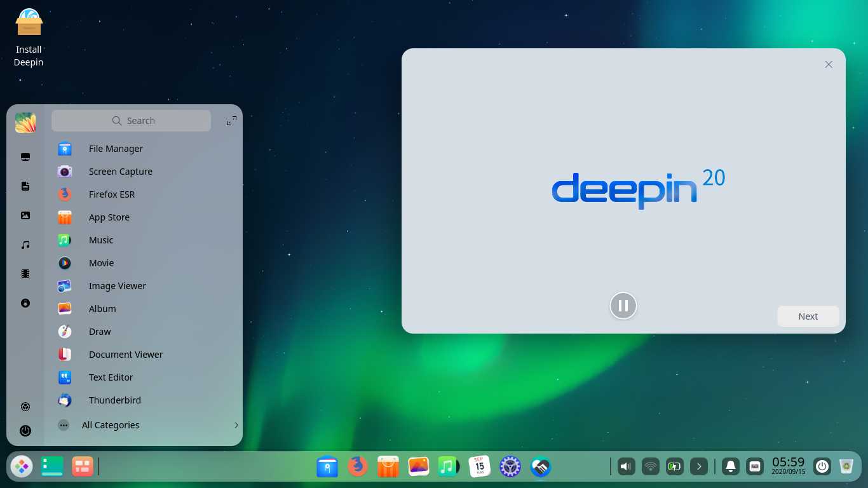Open the Image Viewer from the app list
Viewport: 868px width, 488px height.
click(x=117, y=285)
